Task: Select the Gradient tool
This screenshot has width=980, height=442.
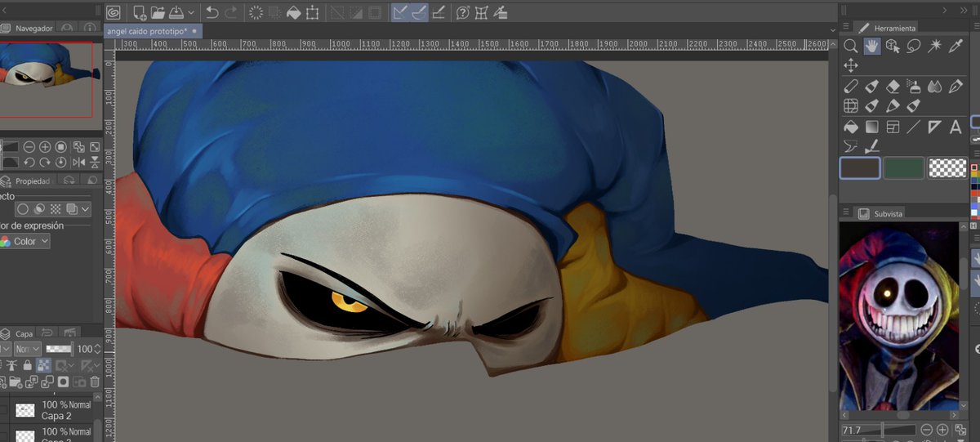Action: [x=871, y=127]
